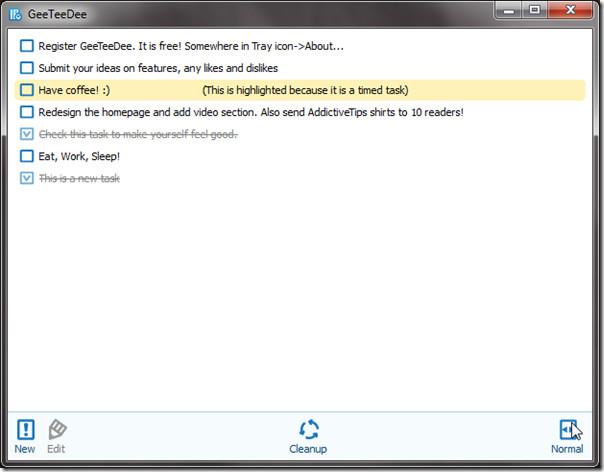
Task: Select the Register GeeTeeDee task text
Action: [191, 46]
